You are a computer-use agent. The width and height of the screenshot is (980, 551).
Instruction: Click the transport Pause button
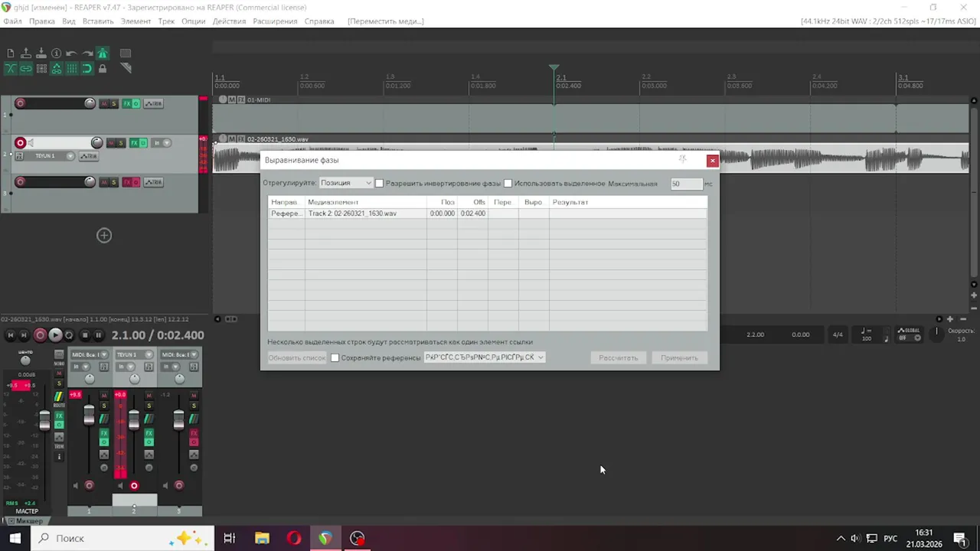tap(99, 335)
